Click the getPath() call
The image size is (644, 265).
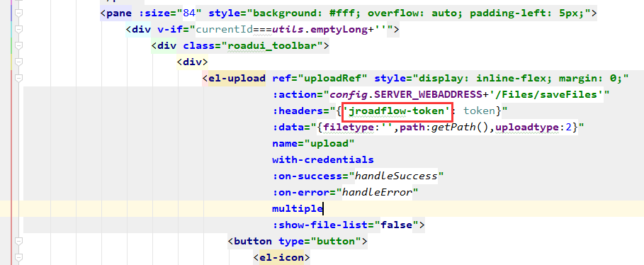point(460,128)
